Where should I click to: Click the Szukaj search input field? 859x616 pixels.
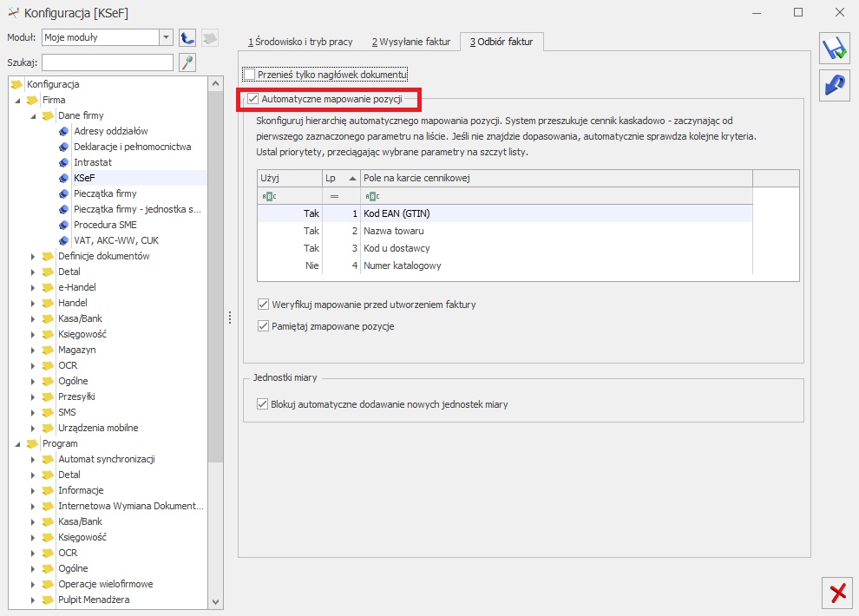click(108, 62)
